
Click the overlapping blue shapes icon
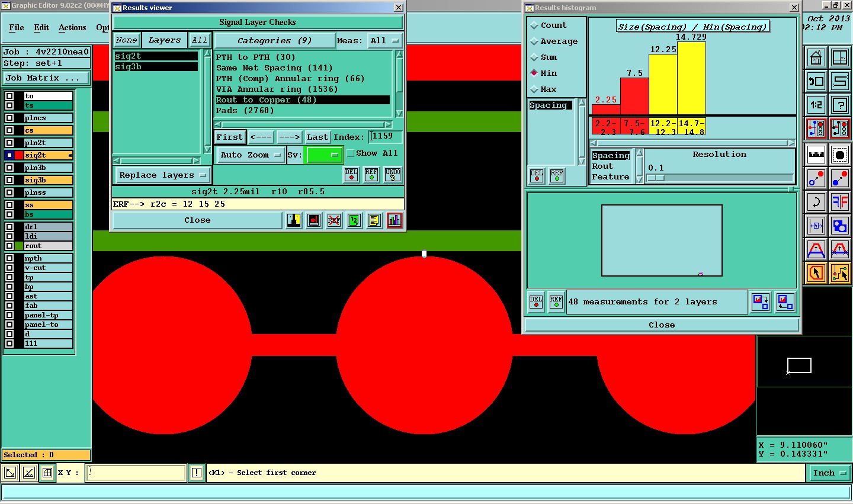tap(840, 226)
